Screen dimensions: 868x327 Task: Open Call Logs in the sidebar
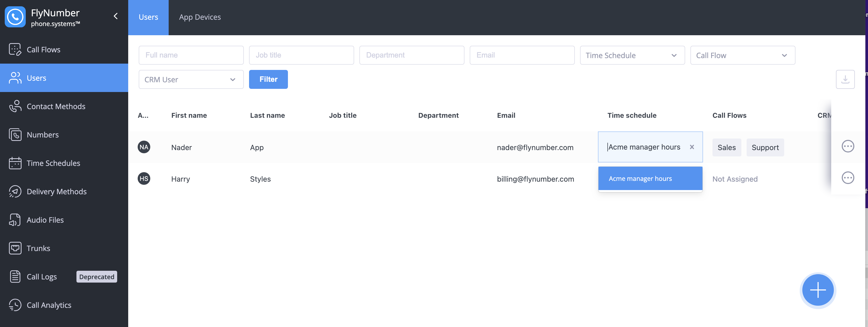click(64, 277)
